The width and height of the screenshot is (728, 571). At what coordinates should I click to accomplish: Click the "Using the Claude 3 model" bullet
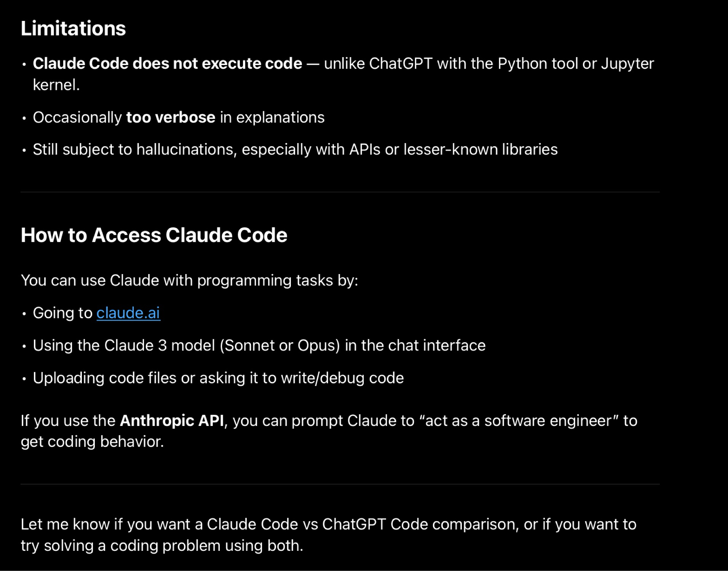click(259, 345)
